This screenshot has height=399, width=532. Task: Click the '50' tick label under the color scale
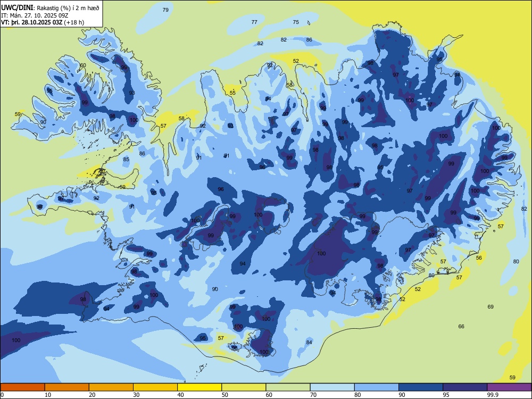coord(225,395)
